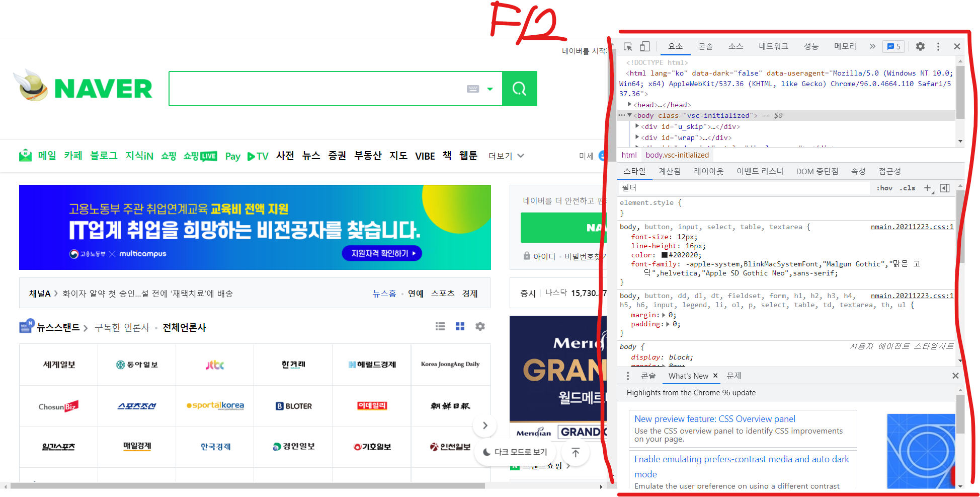Switch to 접근성 accessibility tab
The image size is (980, 497).
click(x=889, y=171)
